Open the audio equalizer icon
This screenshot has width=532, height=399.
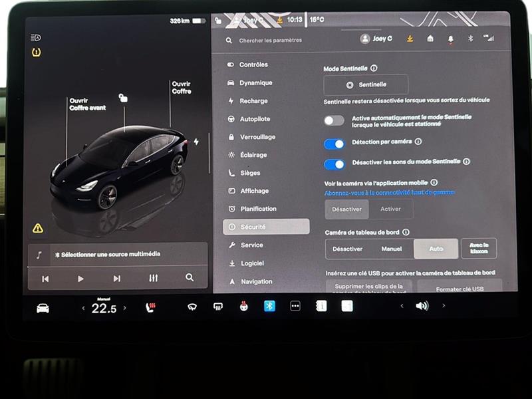[154, 278]
